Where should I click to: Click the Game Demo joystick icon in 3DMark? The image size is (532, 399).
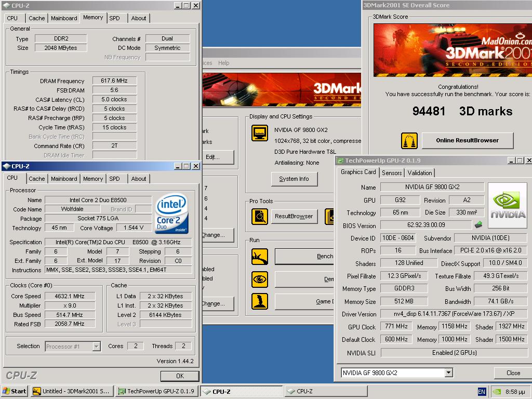pyautogui.click(x=260, y=301)
